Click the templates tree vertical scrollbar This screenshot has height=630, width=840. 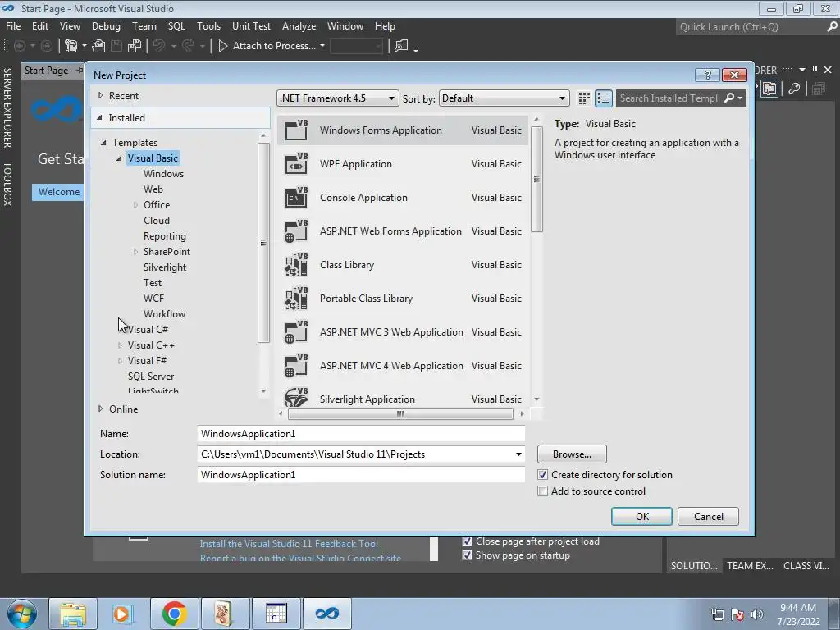(x=263, y=243)
